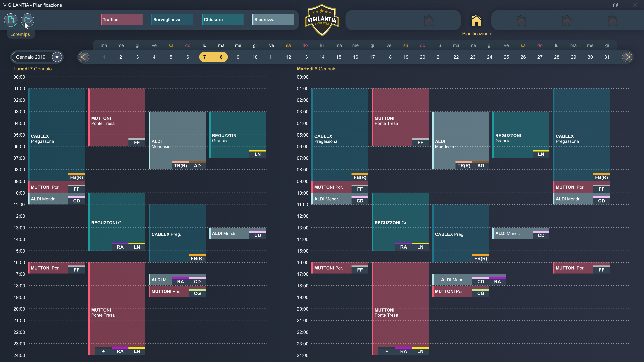Image resolution: width=644 pixels, height=362 pixels.
Task: Click the first dimmed house icon
Action: [428, 20]
